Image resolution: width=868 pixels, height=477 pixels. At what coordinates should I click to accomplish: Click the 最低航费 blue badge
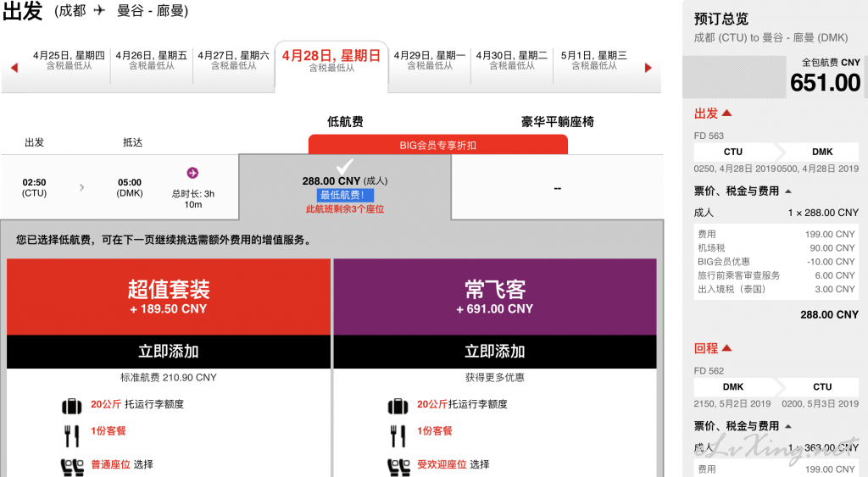click(x=345, y=195)
